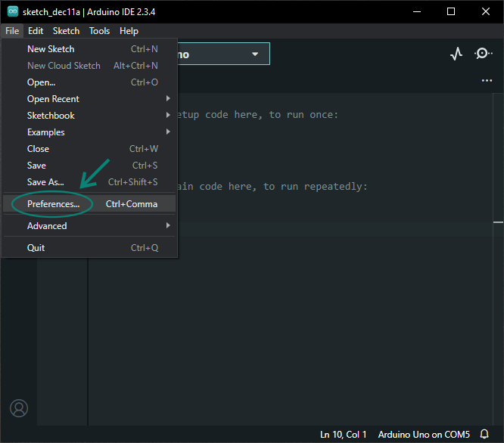The width and height of the screenshot is (504, 443).
Task: Choose New Sketch from the menu
Action: coord(89,49)
